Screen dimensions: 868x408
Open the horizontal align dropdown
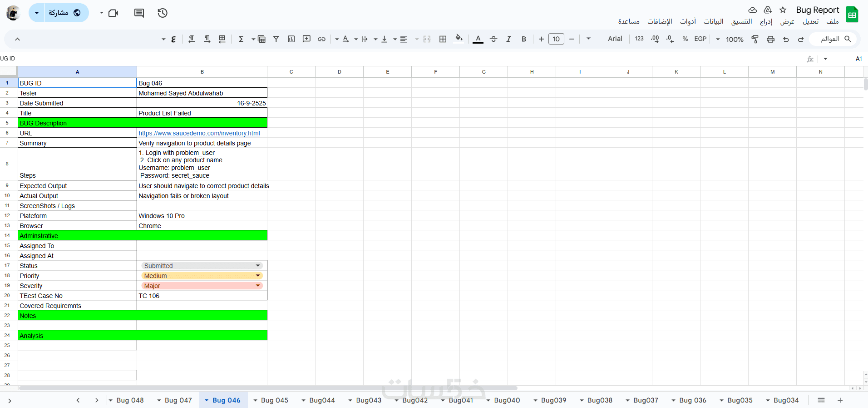(400, 39)
